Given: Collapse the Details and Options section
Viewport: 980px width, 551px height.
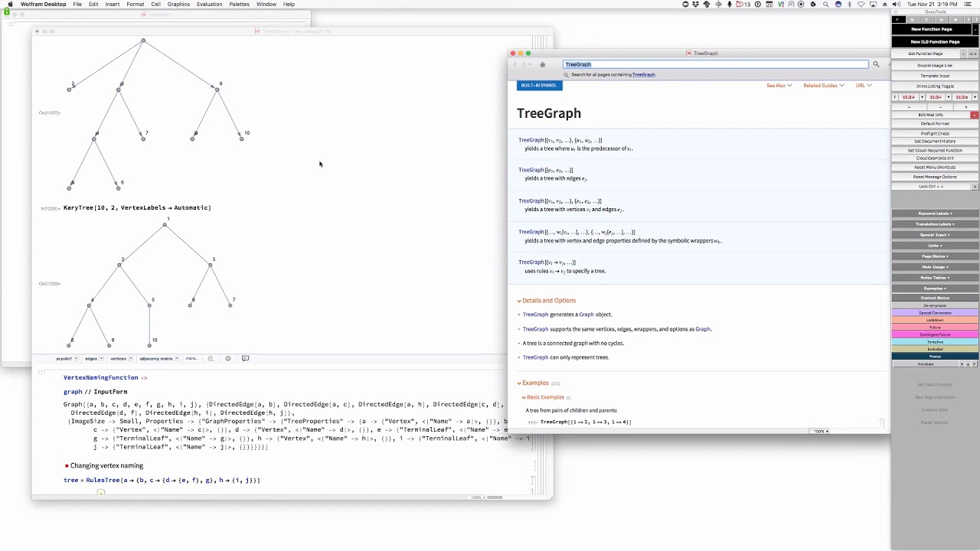Looking at the screenshot, I should [x=519, y=301].
